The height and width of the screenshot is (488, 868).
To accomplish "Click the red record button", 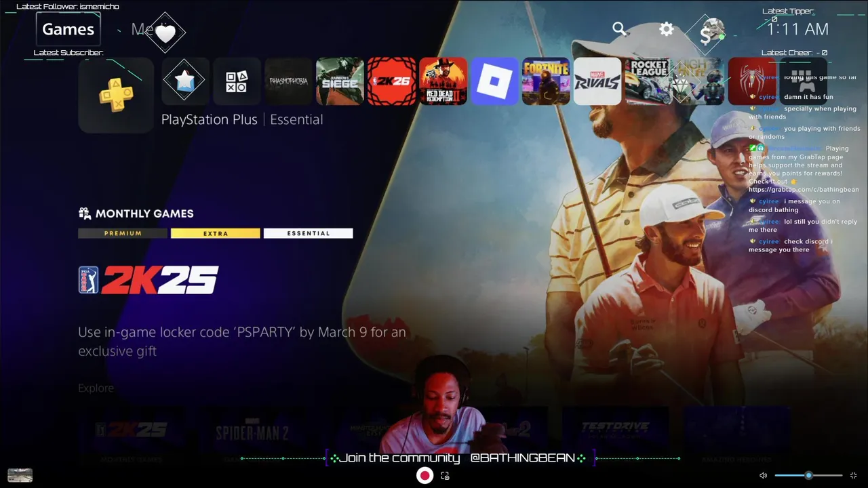I will pos(425,476).
